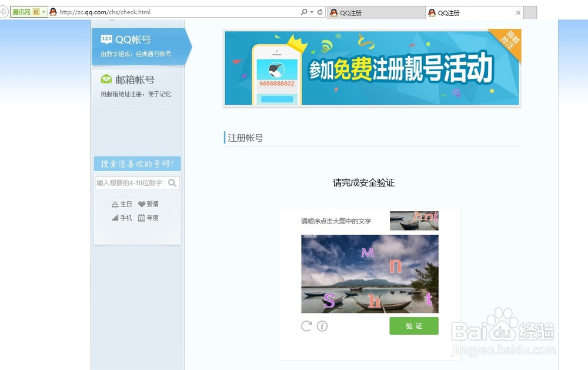Click the 请完成安全验证 text
The height and width of the screenshot is (370, 588).
(364, 183)
